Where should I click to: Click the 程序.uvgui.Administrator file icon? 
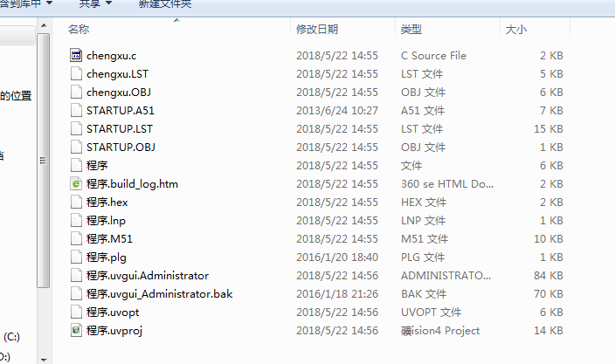tap(76, 276)
